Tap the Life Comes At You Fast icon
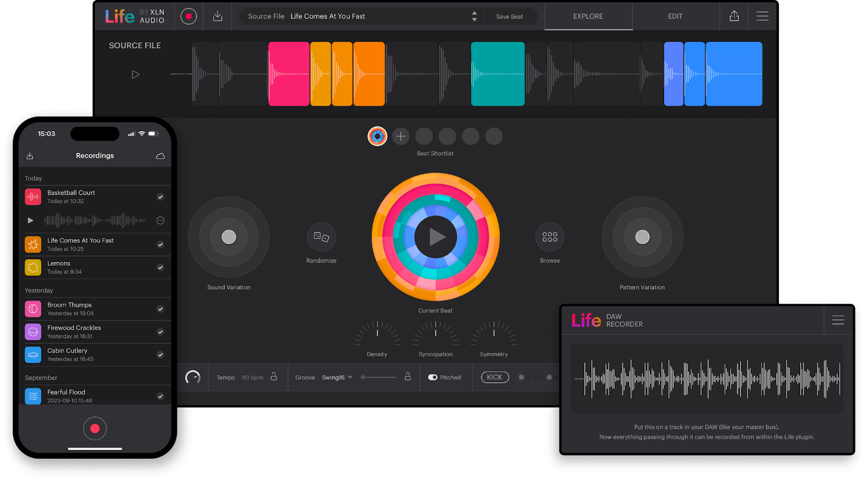868x482 pixels. tap(33, 244)
